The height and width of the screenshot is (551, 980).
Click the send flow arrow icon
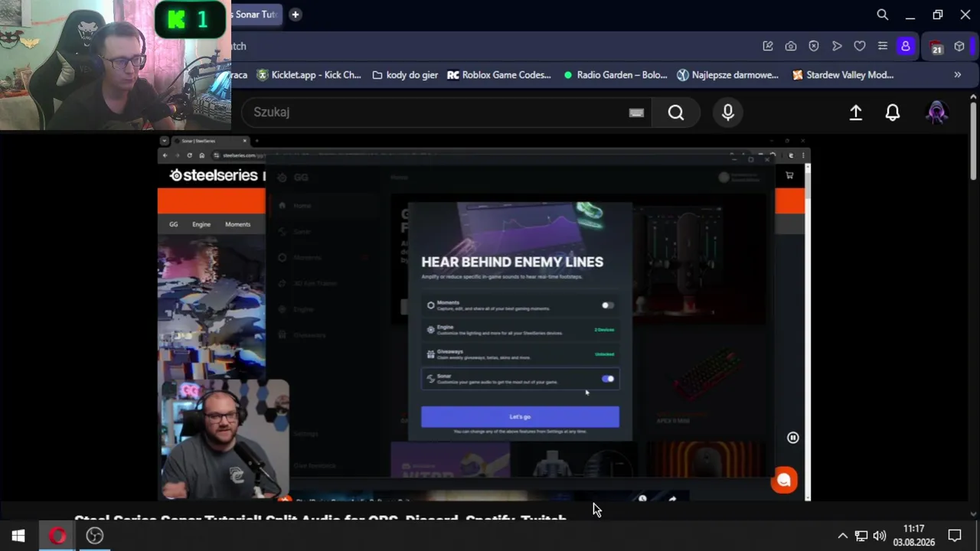click(837, 46)
